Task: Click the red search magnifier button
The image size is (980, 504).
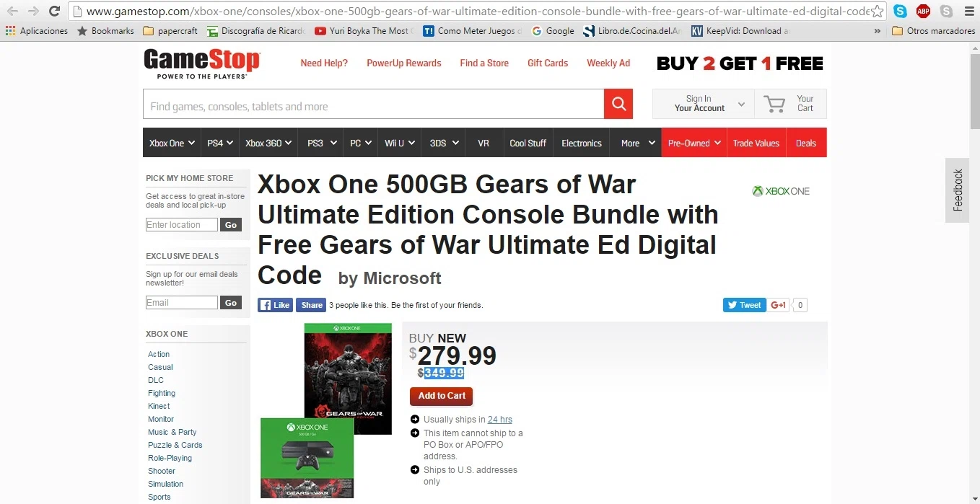Action: click(x=618, y=104)
